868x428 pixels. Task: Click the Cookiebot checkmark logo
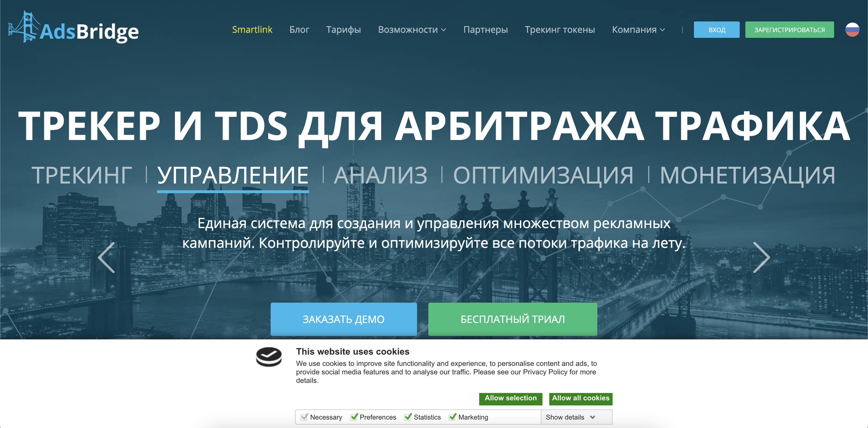point(269,357)
